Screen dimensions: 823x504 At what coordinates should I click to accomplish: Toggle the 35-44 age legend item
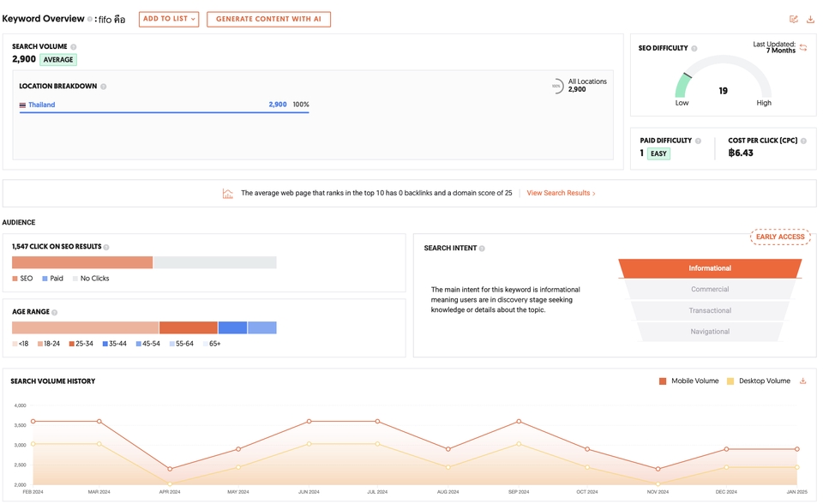(x=114, y=344)
